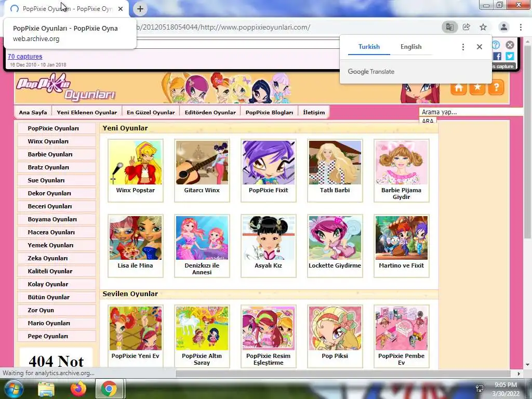532x399 pixels.
Task: Click Wayback Machine Facebook share icon
Action: (x=497, y=56)
